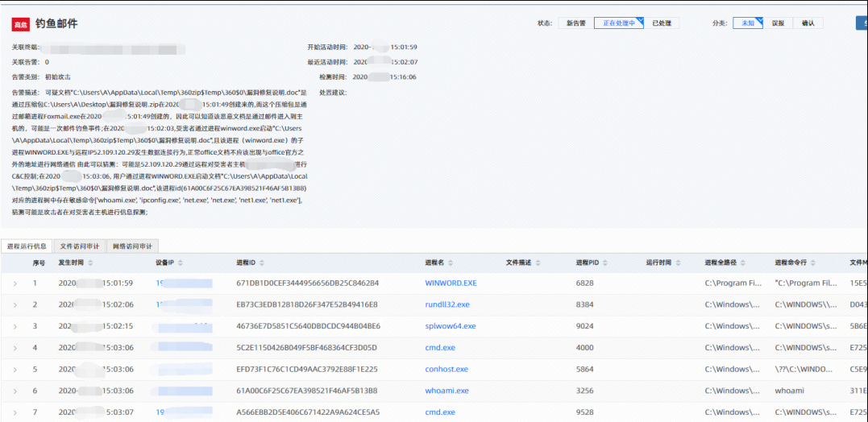Classify the alert as 误报
This screenshot has height=422, width=868.
coord(778,23)
